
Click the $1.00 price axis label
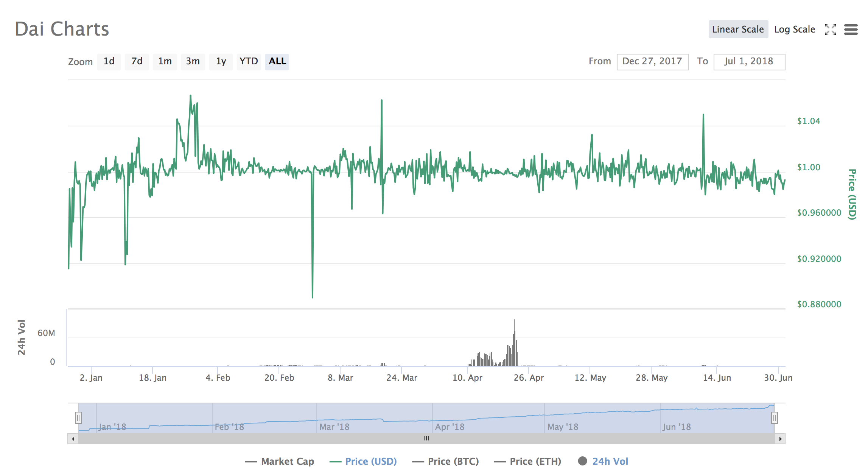[809, 167]
